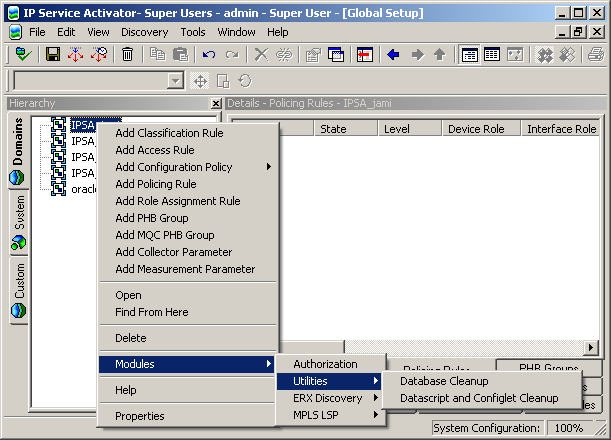
Task: Click the green checkmark commit icon
Action: click(x=23, y=54)
